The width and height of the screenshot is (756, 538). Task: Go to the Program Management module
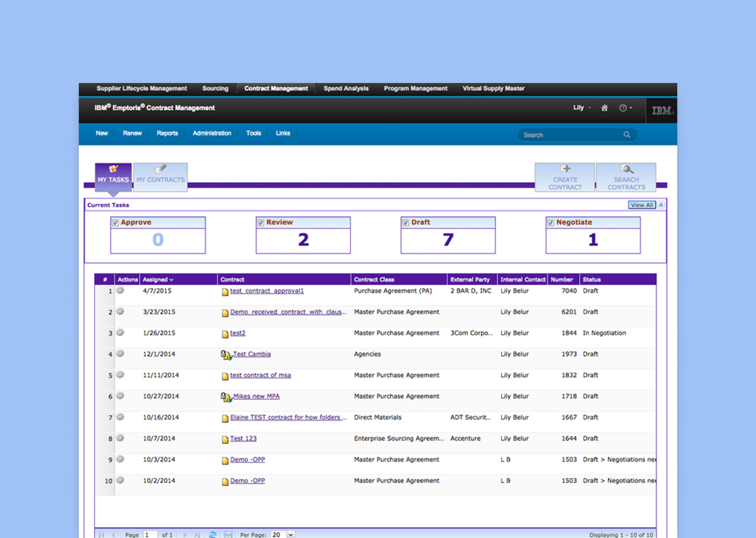point(415,89)
